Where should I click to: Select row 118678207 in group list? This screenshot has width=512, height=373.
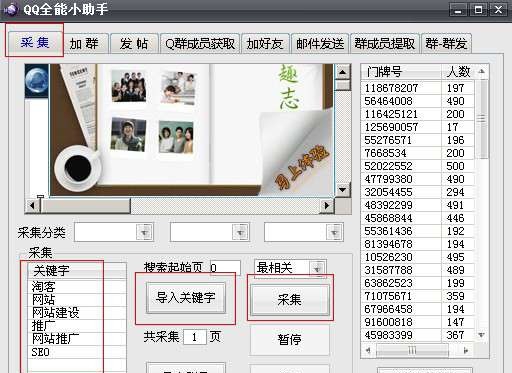(417, 88)
